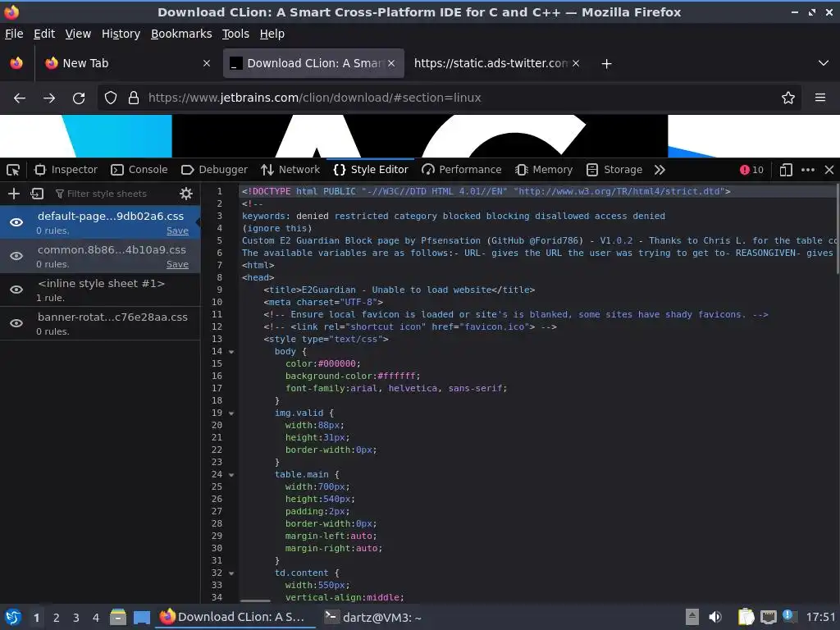The width and height of the screenshot is (840, 630).
Task: Toggle visibility of common.8b86...4b10a9.css
Action: tap(16, 256)
